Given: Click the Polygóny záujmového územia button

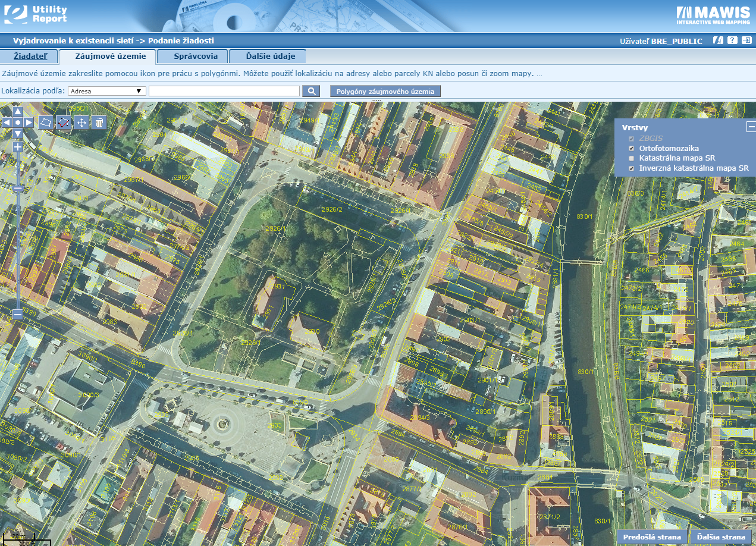Looking at the screenshot, I should pos(385,92).
